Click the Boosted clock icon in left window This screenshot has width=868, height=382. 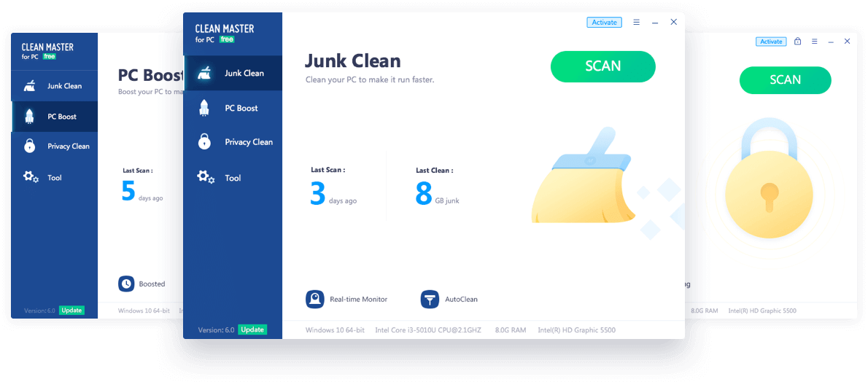(126, 284)
